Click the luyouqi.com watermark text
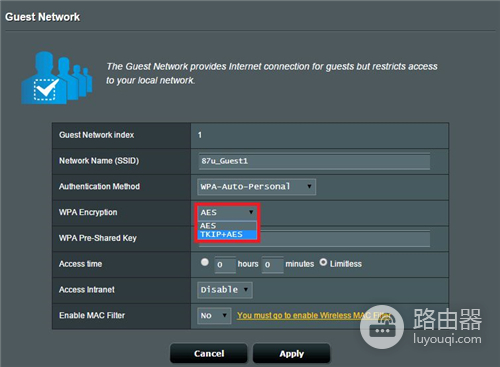The width and height of the screenshot is (500, 367). (x=447, y=339)
